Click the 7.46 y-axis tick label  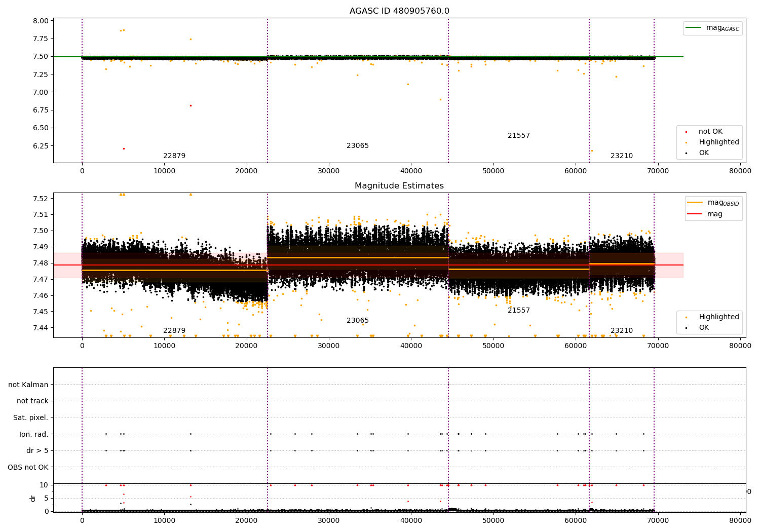click(x=41, y=296)
